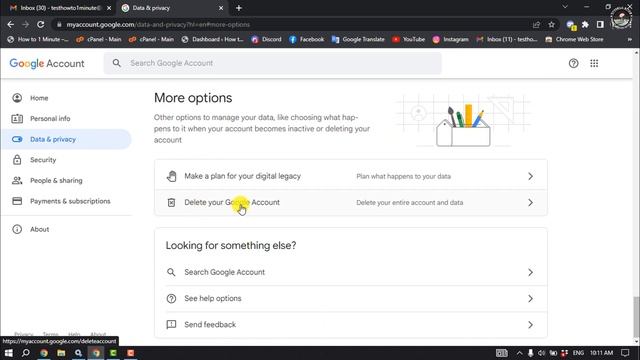This screenshot has height=360, width=640.
Task: Click the Send feedback speech icon
Action: tap(171, 324)
